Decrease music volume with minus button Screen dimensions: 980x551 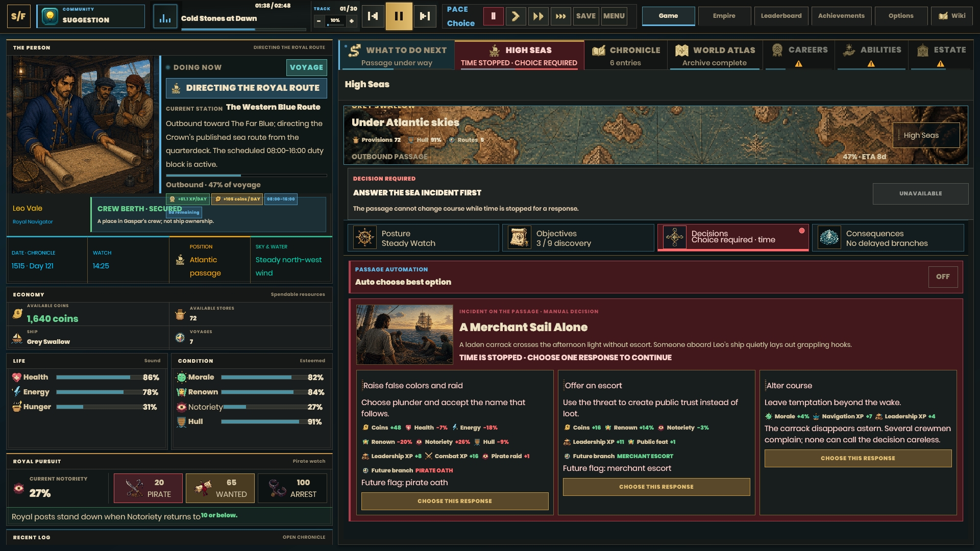(x=318, y=21)
